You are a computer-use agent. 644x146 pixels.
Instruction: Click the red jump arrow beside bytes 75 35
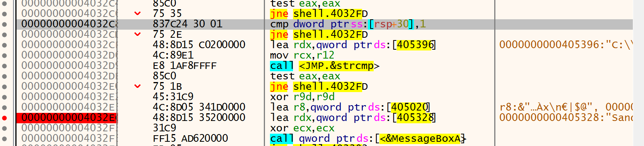tap(137, 14)
